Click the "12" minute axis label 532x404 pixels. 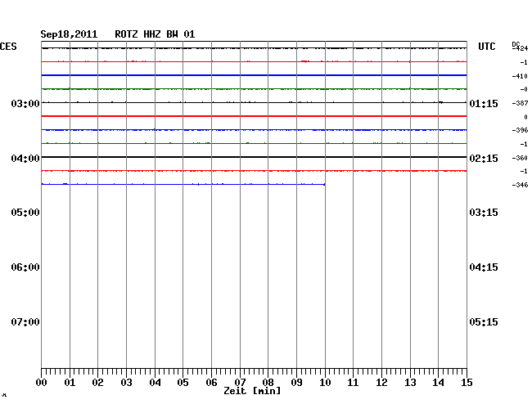pos(381,383)
